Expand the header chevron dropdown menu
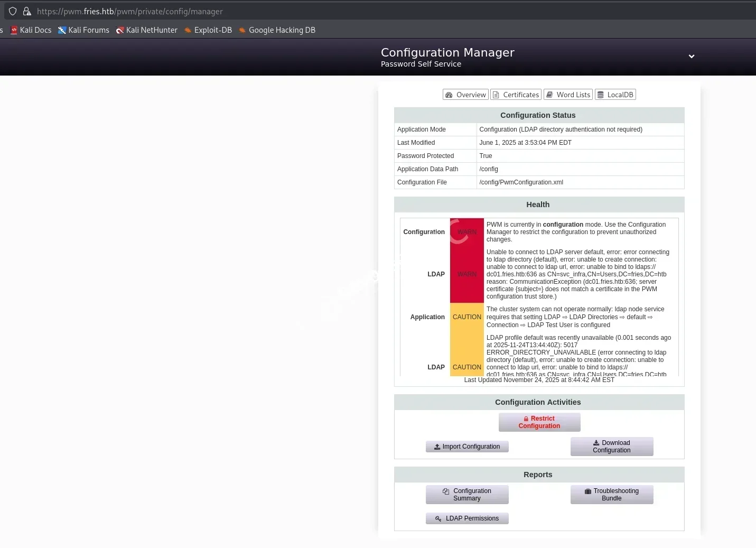 (x=691, y=57)
